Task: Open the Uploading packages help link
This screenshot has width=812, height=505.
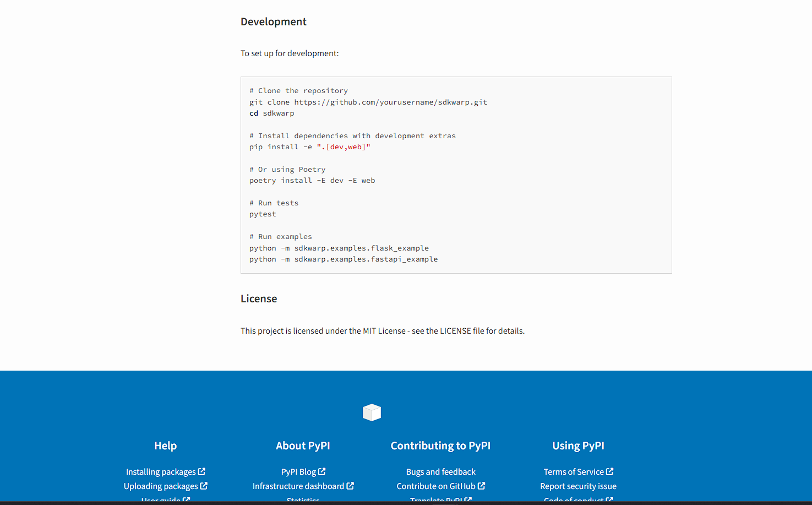Action: pyautogui.click(x=166, y=486)
